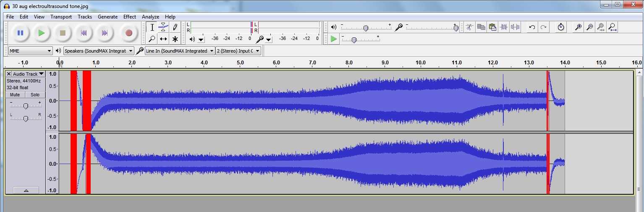Activate the Time Shift tool

click(x=164, y=39)
